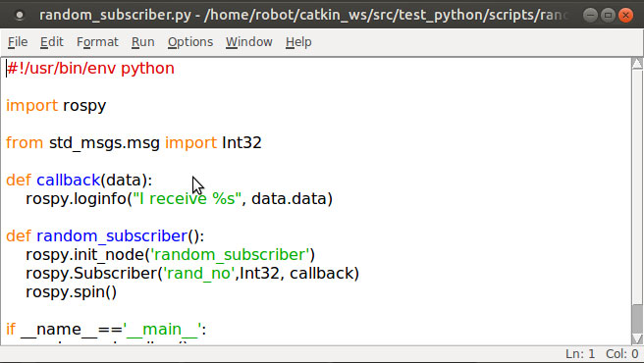
Task: Click the '__main__' string
Action: [162, 330]
